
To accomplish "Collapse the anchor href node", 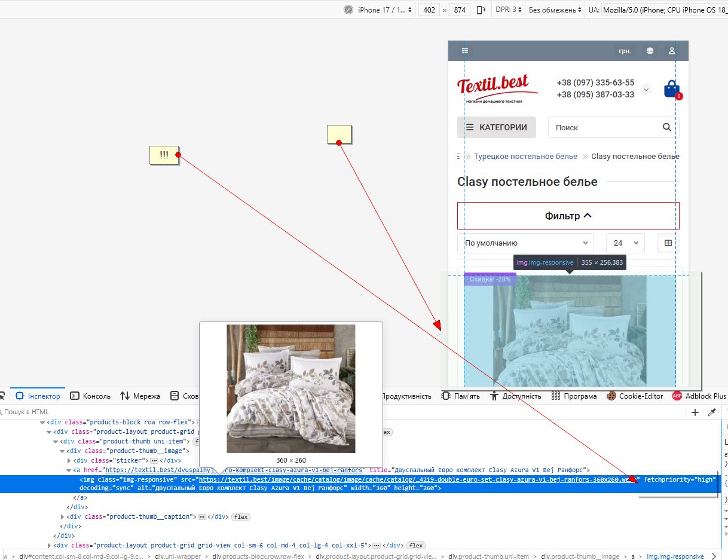I will (x=69, y=470).
